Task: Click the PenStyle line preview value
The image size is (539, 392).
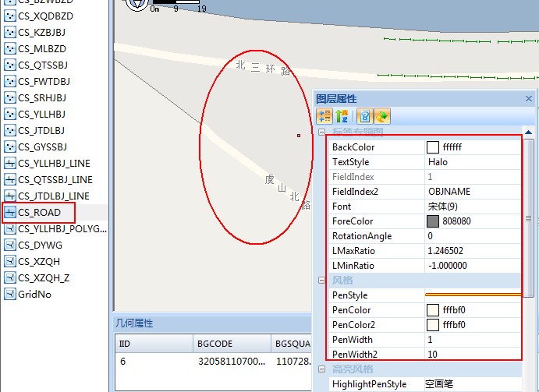Action: point(473,295)
